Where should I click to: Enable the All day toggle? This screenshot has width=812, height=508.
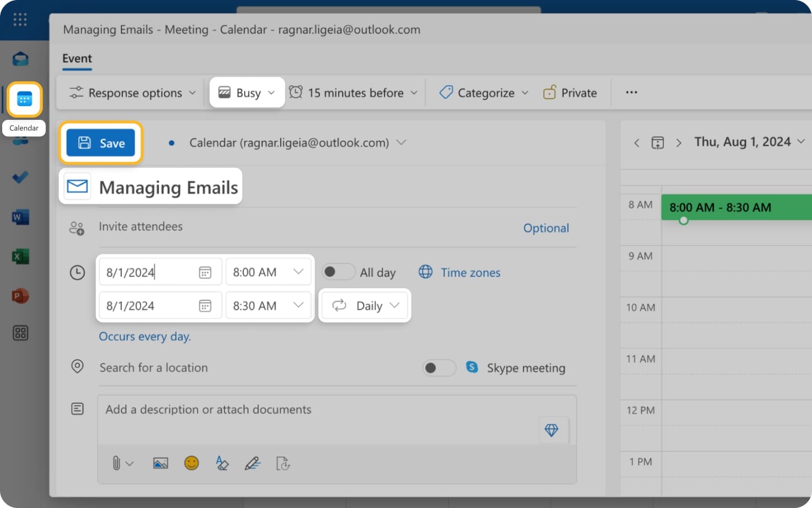coord(338,272)
